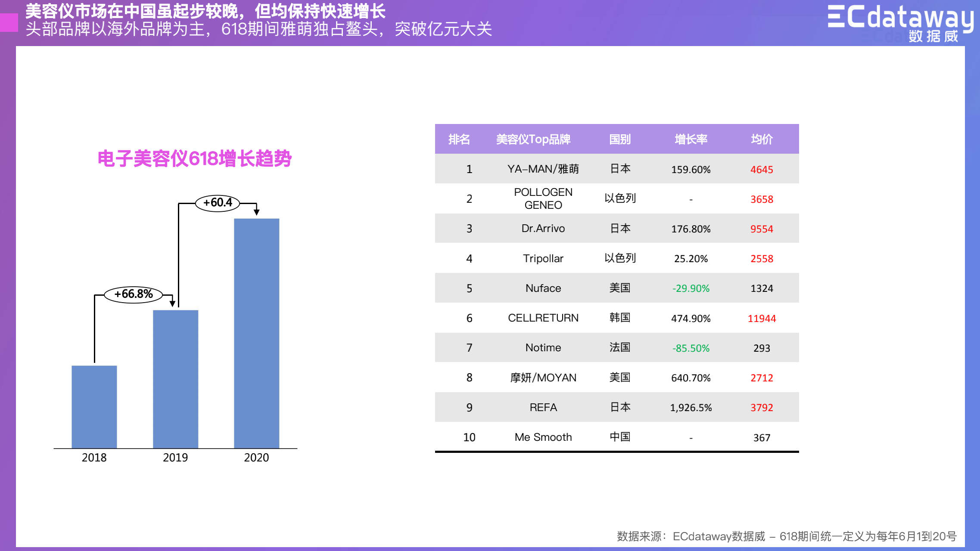Click the +66.8% growth label oval
Viewport: 980px width, 551px height.
pos(134,294)
